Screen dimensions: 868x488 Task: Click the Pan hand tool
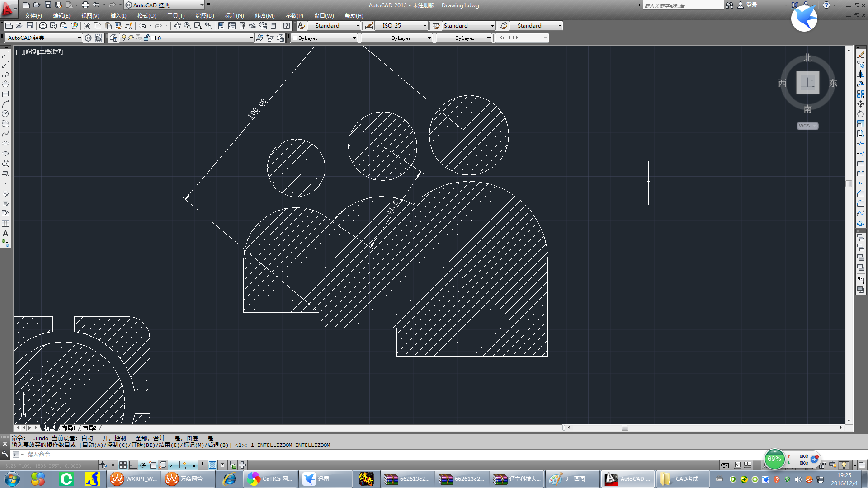click(x=177, y=26)
